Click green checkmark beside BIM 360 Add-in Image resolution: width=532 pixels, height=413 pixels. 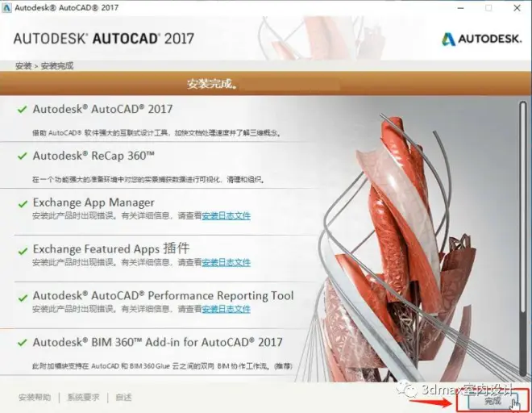[x=23, y=343]
